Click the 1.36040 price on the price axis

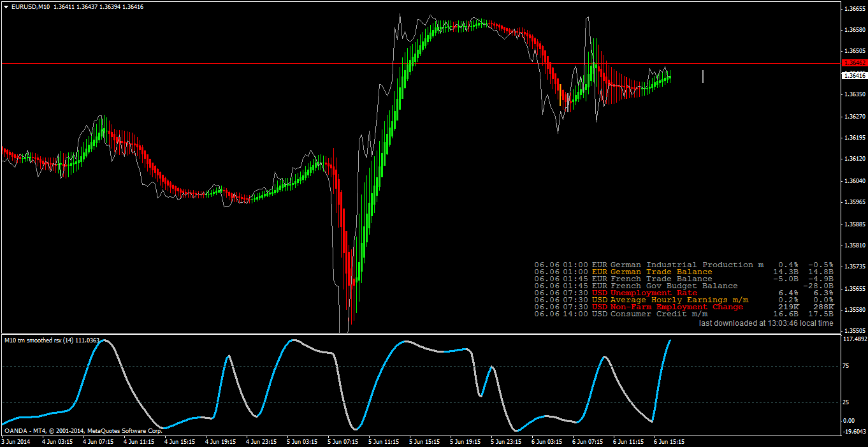[853, 180]
